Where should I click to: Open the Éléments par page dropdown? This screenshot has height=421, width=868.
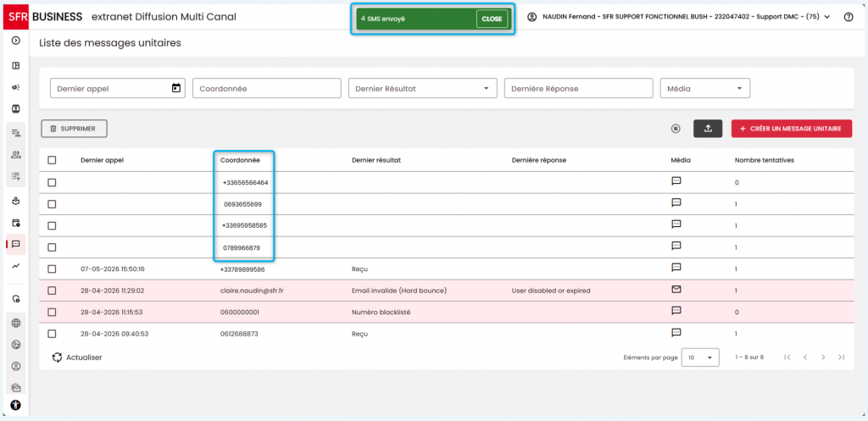[700, 357]
